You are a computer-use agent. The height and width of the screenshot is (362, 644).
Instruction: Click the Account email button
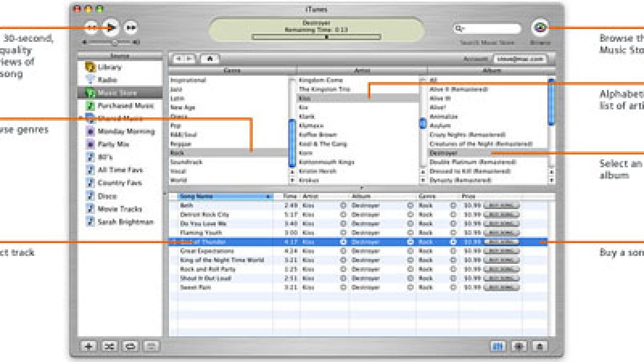tap(520, 59)
